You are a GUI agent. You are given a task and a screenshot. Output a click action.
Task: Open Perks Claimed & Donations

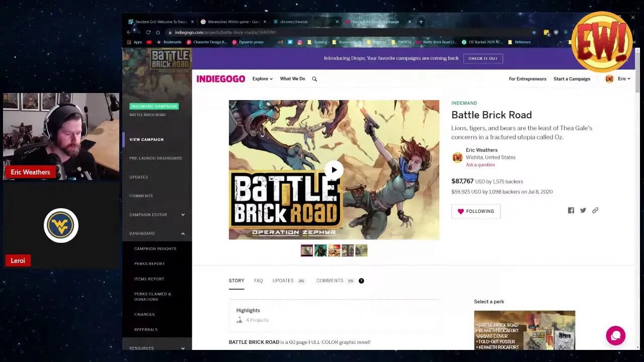click(152, 297)
